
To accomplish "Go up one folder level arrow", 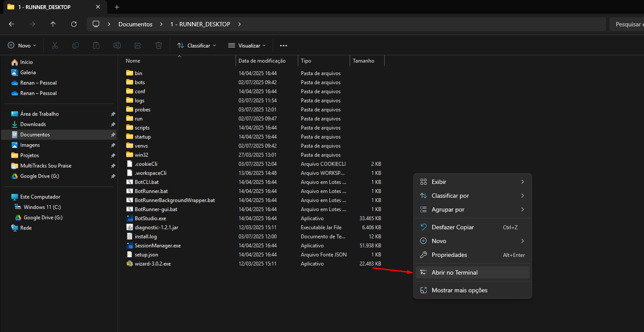I will coord(53,24).
